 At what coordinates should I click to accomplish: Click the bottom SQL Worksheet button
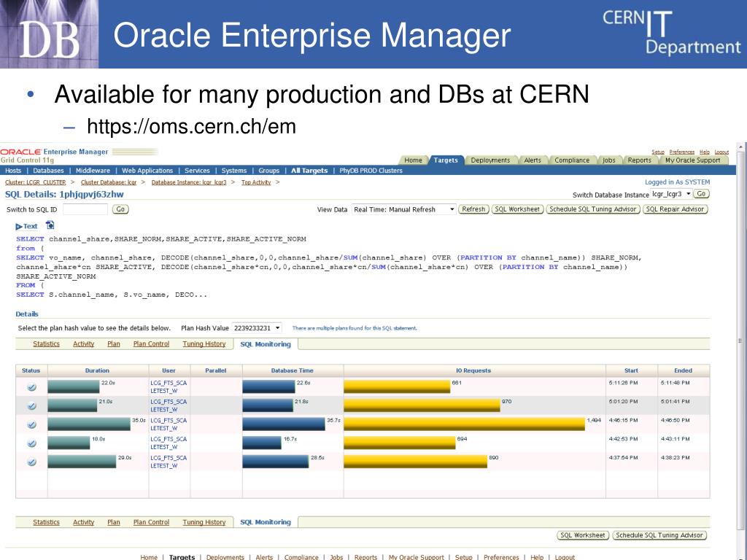pyautogui.click(x=583, y=535)
